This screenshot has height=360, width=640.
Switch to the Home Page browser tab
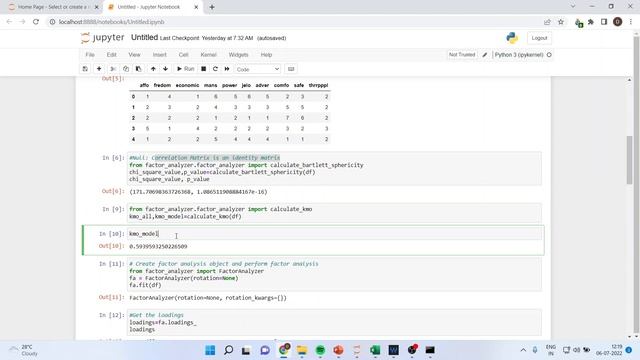52,7
